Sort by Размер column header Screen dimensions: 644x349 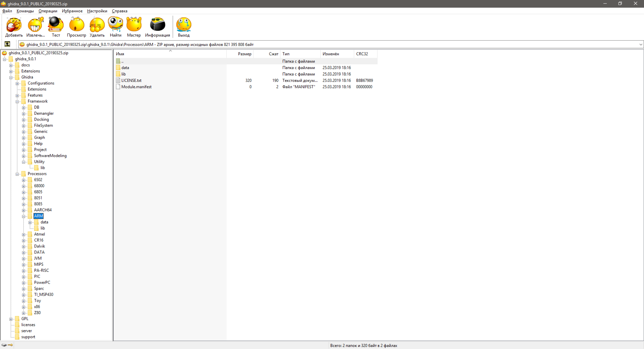click(x=240, y=54)
